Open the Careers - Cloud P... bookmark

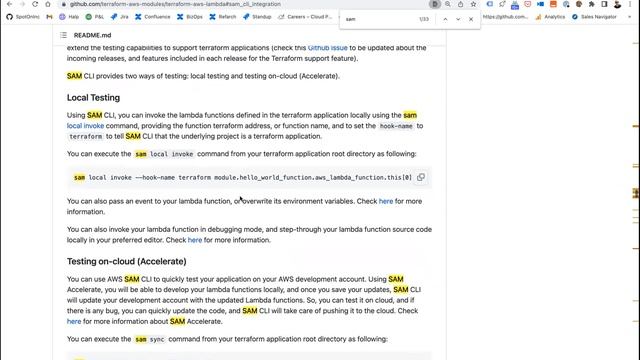(305, 17)
